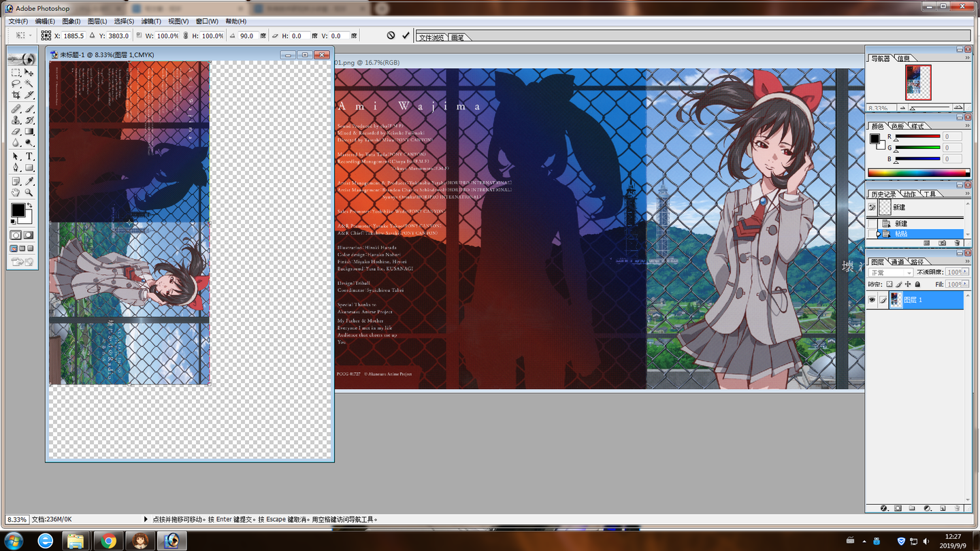Toggle lock image pixels in Layers panel
980x551 pixels.
coord(898,284)
